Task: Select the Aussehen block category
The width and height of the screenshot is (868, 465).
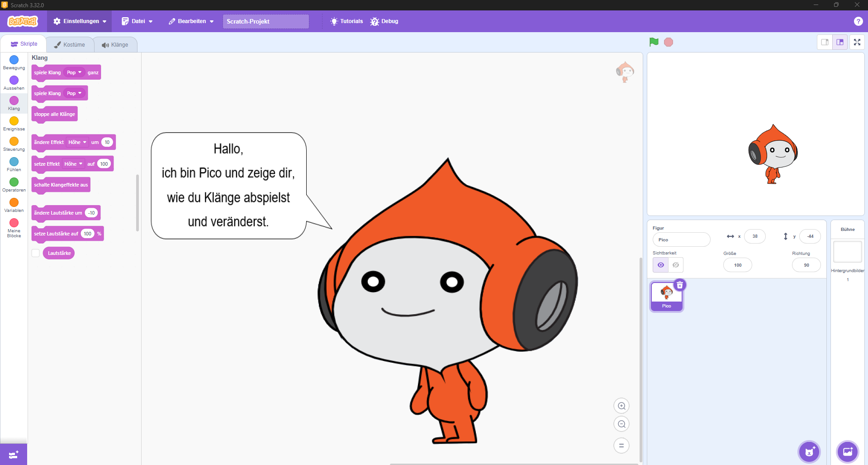Action: point(14,83)
